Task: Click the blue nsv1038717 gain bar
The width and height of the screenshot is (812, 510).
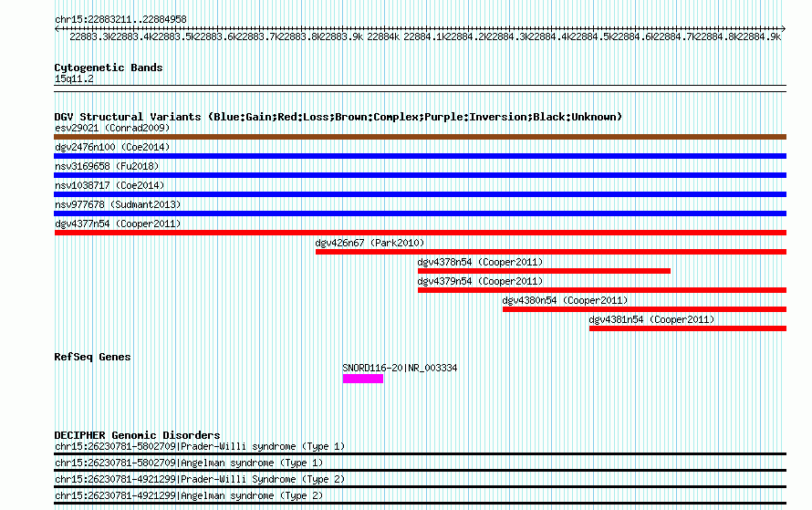Action: [420, 194]
